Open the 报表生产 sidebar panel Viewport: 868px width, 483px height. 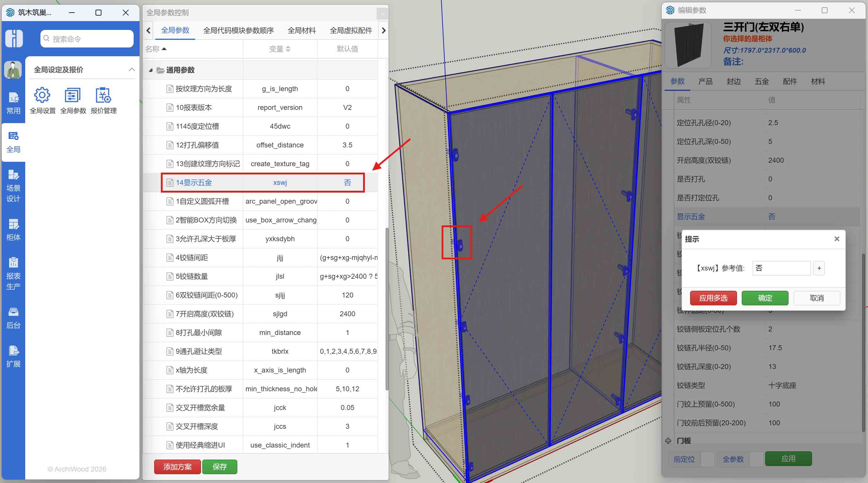tap(13, 274)
